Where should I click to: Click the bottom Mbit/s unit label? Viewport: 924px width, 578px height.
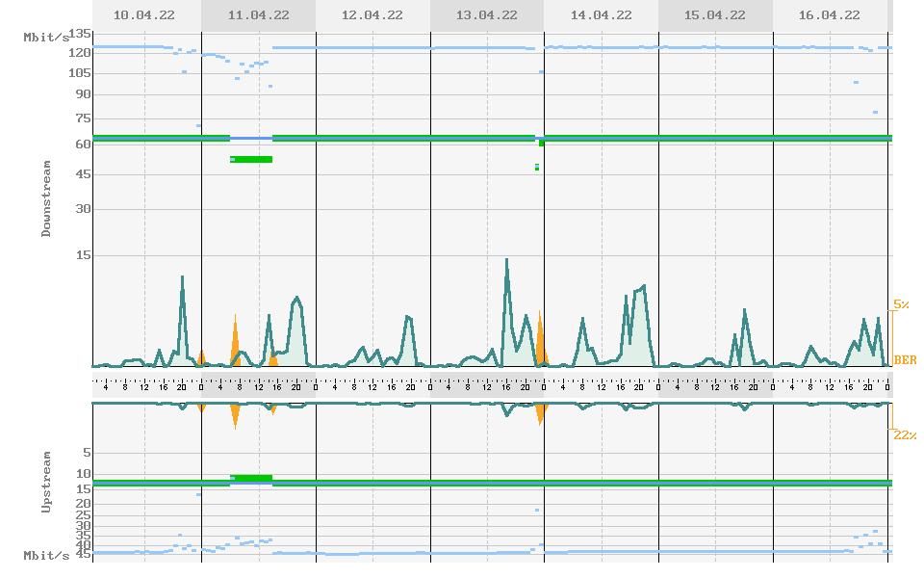(46, 556)
